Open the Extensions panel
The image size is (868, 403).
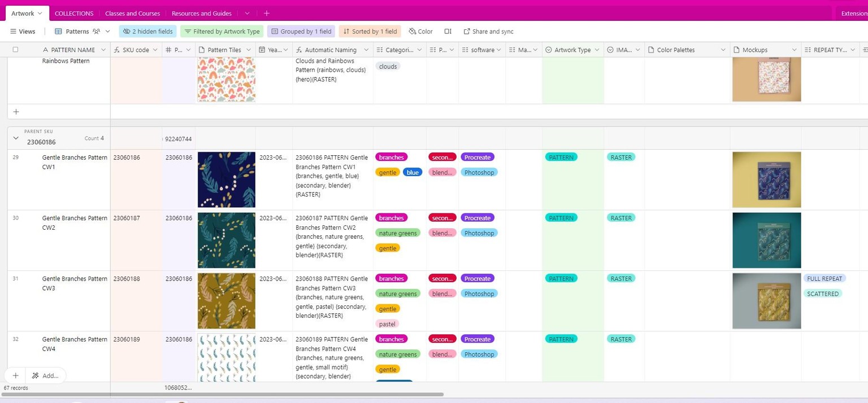853,13
